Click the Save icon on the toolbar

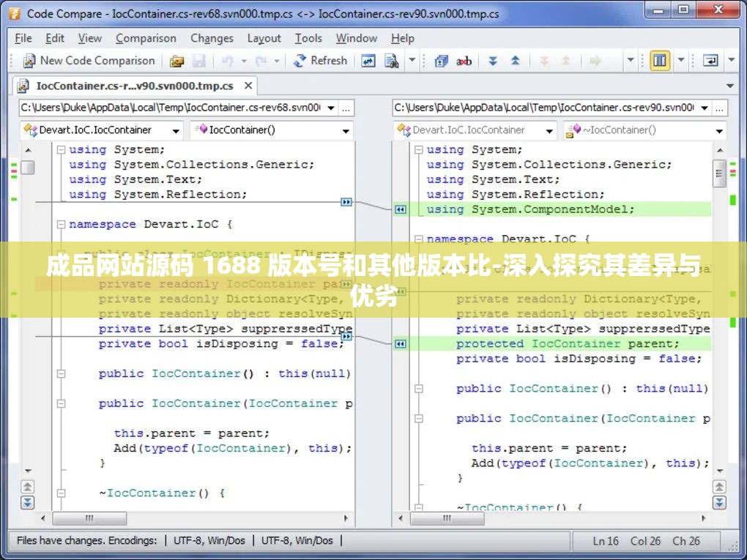click(x=198, y=61)
